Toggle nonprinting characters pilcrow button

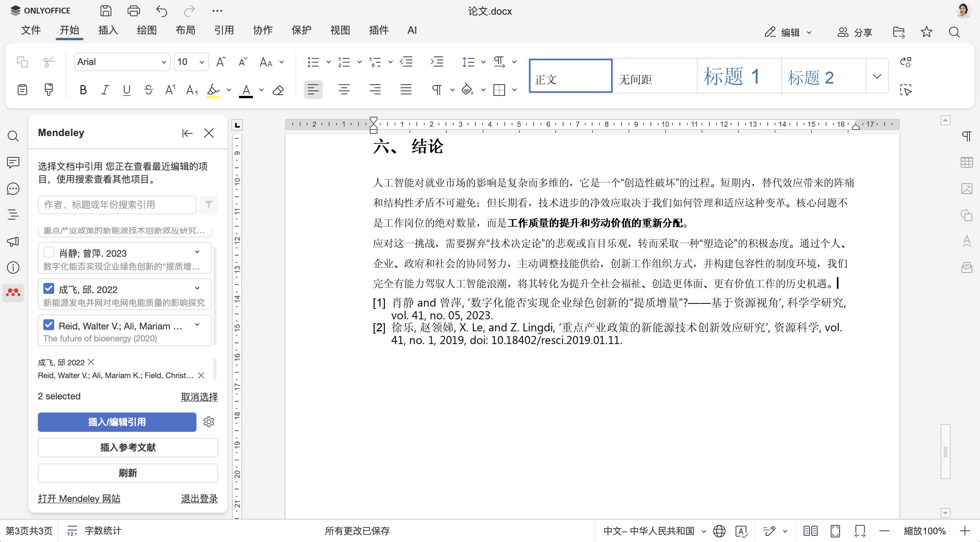click(x=437, y=90)
